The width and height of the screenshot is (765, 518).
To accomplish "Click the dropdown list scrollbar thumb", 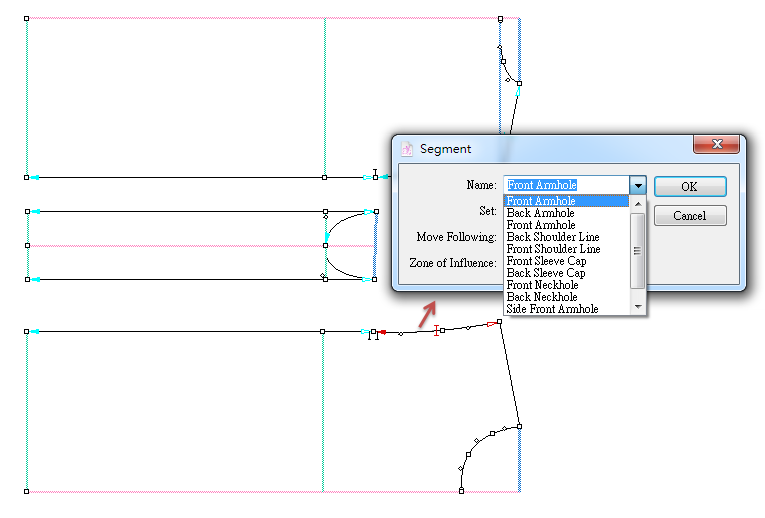I will point(638,251).
